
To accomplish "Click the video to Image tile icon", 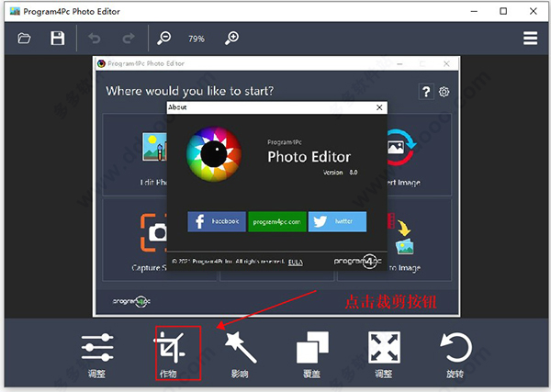I will pyautogui.click(x=400, y=233).
